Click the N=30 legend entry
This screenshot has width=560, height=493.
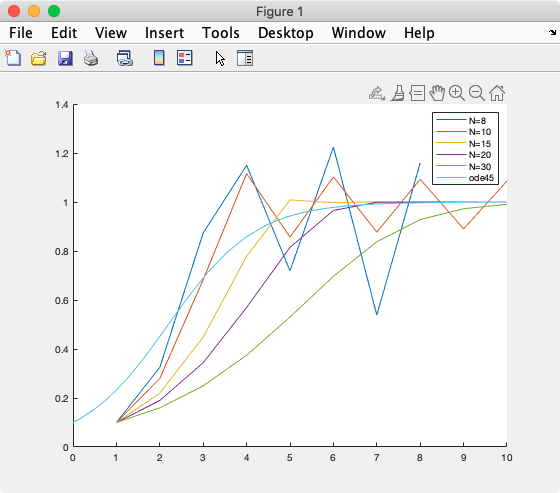click(x=463, y=166)
